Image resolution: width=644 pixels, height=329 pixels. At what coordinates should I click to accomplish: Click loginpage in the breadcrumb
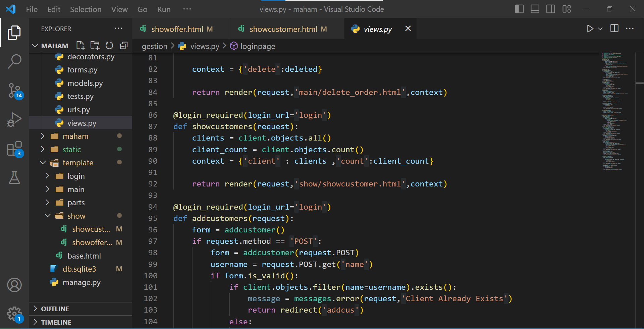coord(257,46)
